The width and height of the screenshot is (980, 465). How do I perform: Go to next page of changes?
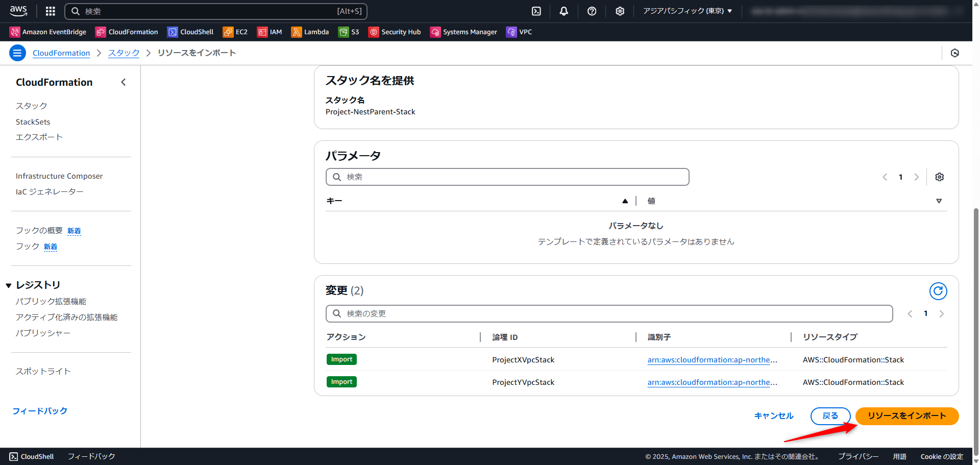(x=941, y=313)
